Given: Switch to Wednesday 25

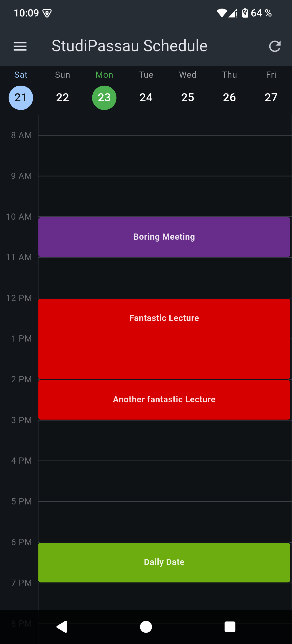Looking at the screenshot, I should coord(188,98).
